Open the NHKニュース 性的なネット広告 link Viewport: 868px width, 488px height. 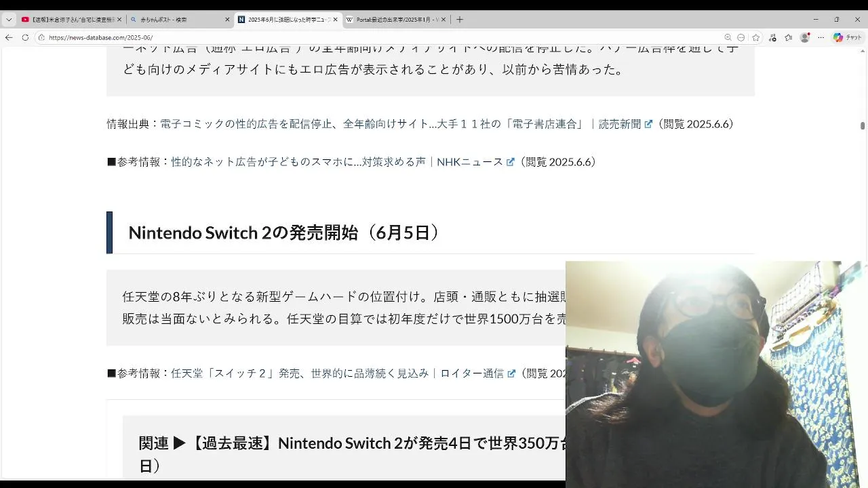pos(337,162)
